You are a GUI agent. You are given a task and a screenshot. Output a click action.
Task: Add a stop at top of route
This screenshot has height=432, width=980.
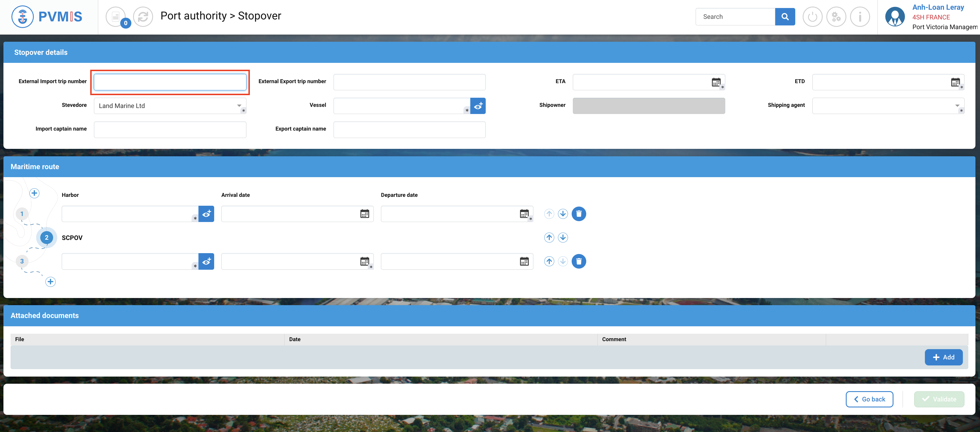coord(34,193)
